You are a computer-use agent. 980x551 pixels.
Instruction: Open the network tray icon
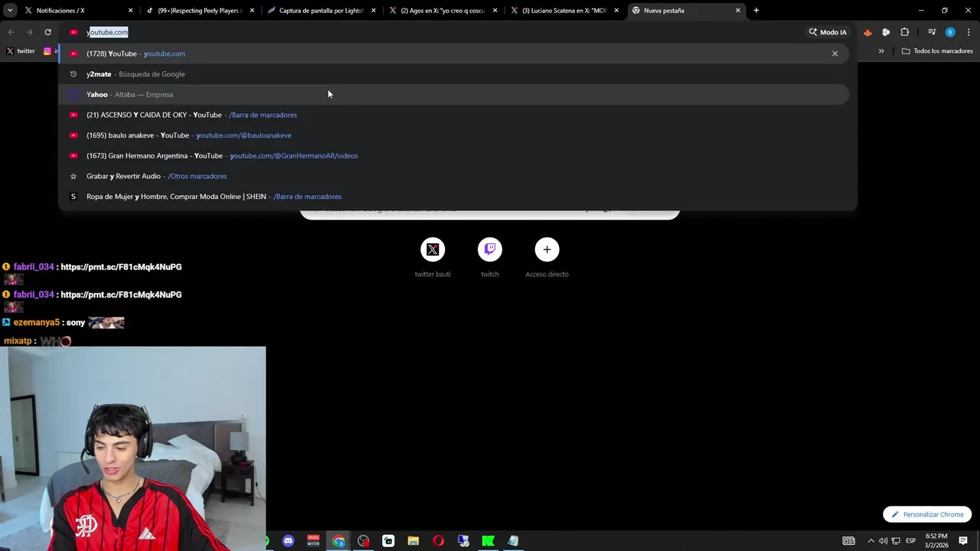[896, 541]
